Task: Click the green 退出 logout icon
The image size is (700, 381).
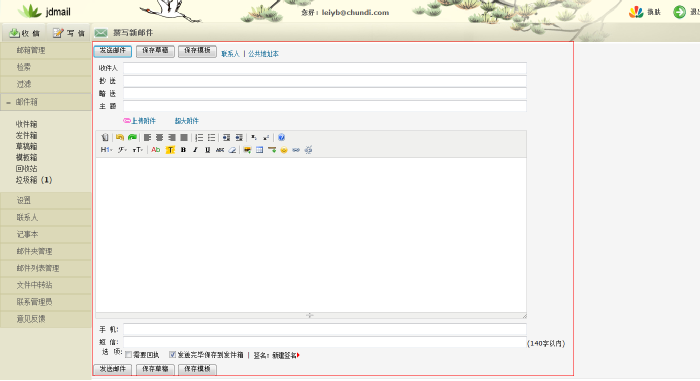Action: tap(679, 12)
